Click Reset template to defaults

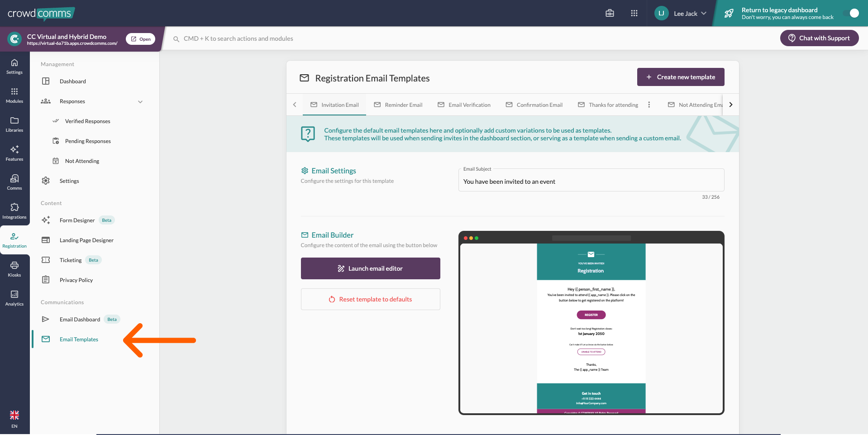tap(370, 299)
